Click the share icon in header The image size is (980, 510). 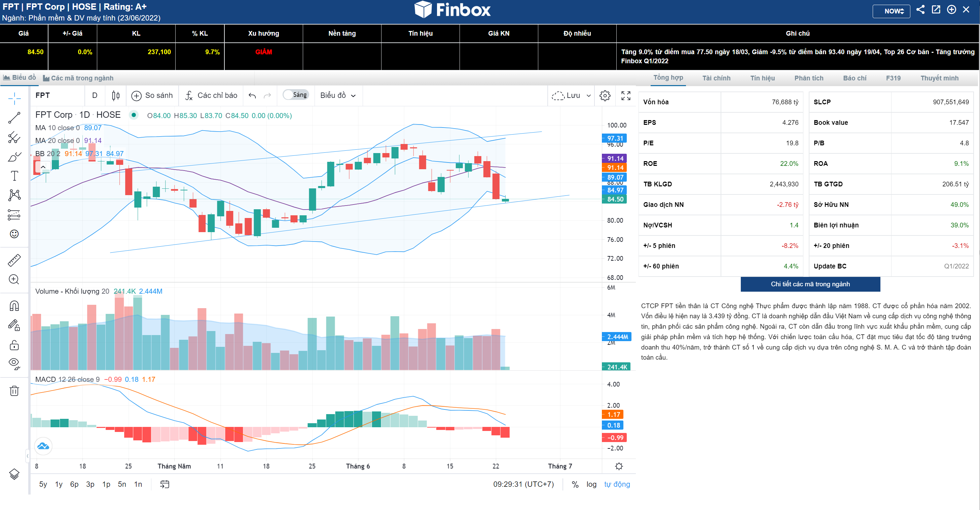pos(920,10)
